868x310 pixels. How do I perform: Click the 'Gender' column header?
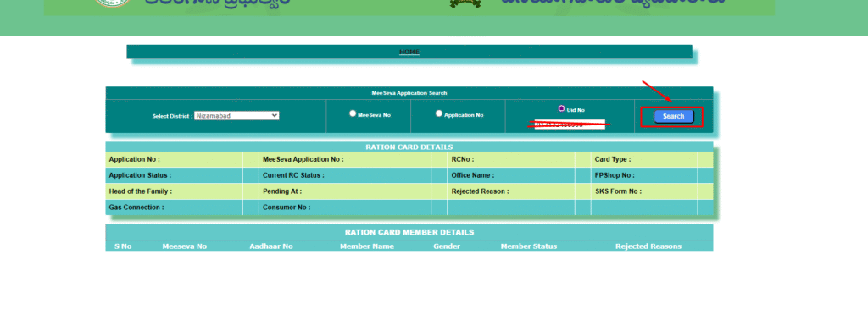coord(447,246)
